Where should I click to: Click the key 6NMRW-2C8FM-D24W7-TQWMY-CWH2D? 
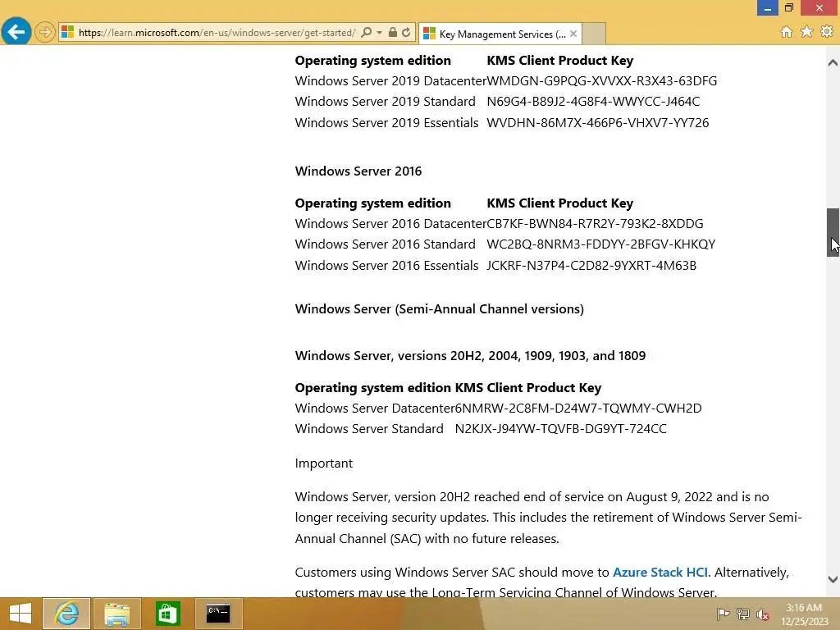click(x=578, y=409)
